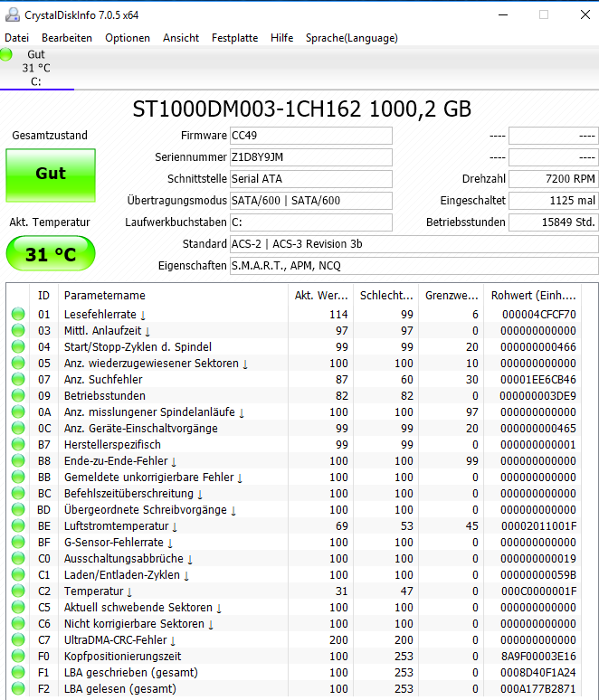Click status icon of Luftstromtemperatur row
599x700 pixels.
[x=18, y=525]
